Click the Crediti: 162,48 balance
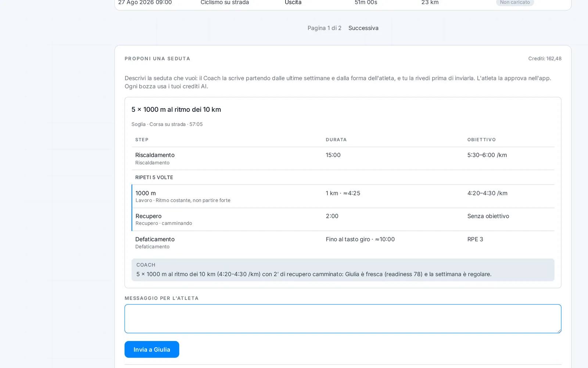 point(545,59)
